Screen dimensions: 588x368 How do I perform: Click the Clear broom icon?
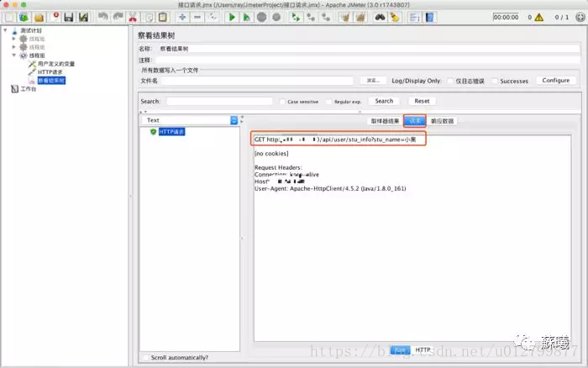point(345,18)
